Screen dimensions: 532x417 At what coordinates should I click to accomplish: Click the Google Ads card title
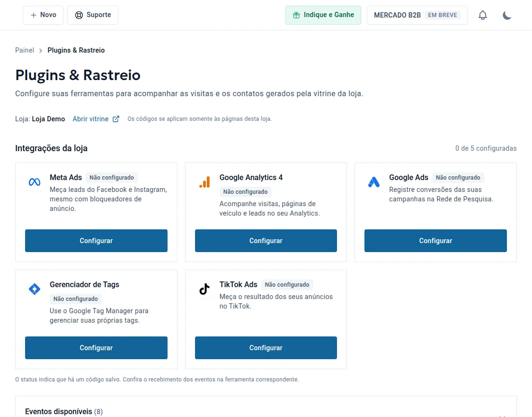408,178
